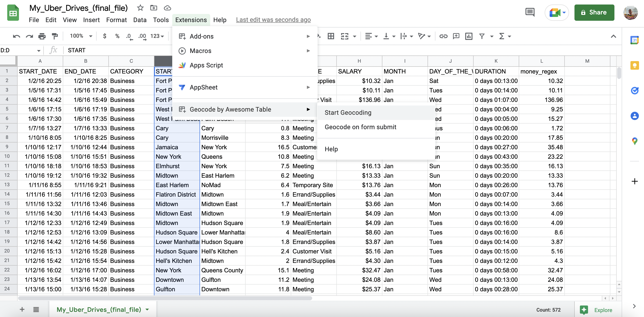Click the Insert chart icon

(469, 37)
